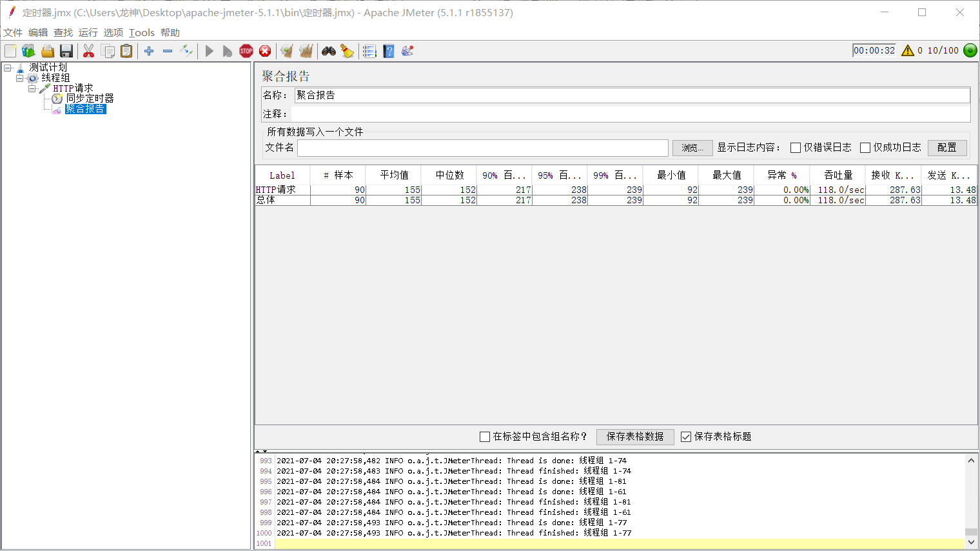Stop the test with red STOP icon

click(x=246, y=51)
